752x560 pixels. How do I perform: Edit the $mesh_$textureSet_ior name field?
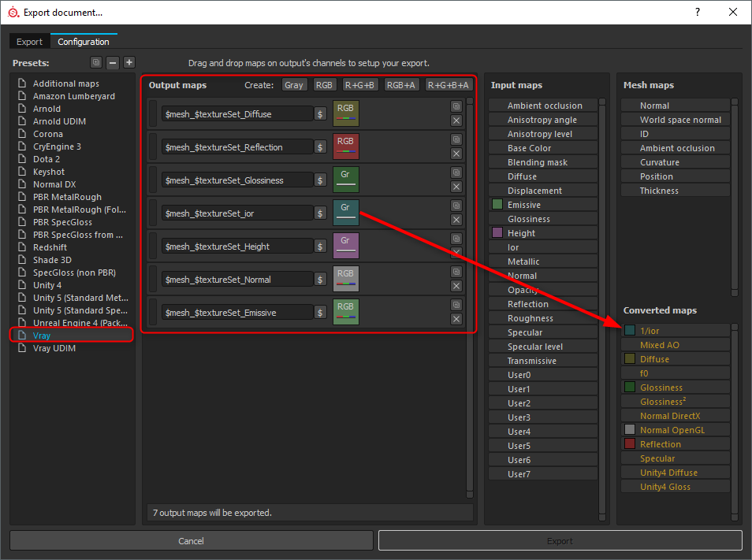237,213
